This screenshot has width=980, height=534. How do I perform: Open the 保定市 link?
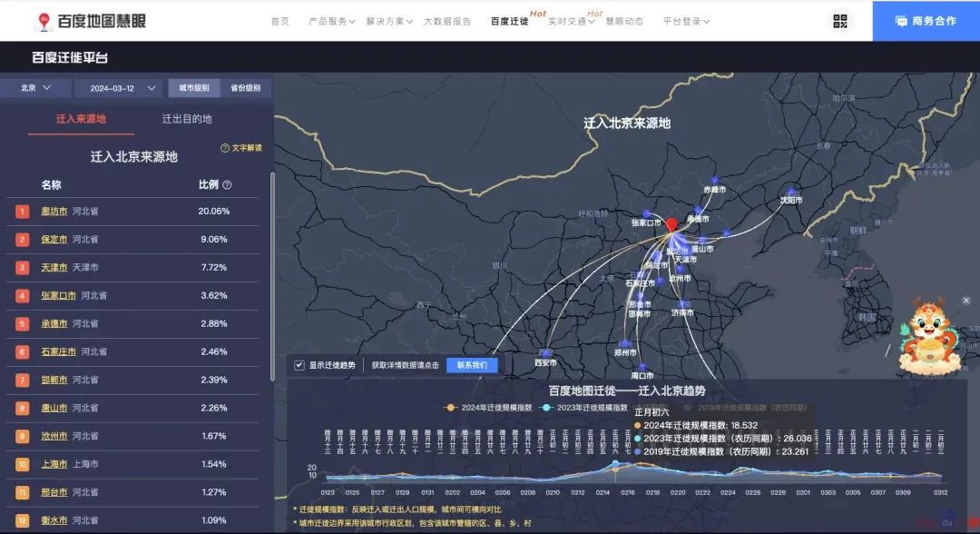pyautogui.click(x=54, y=240)
